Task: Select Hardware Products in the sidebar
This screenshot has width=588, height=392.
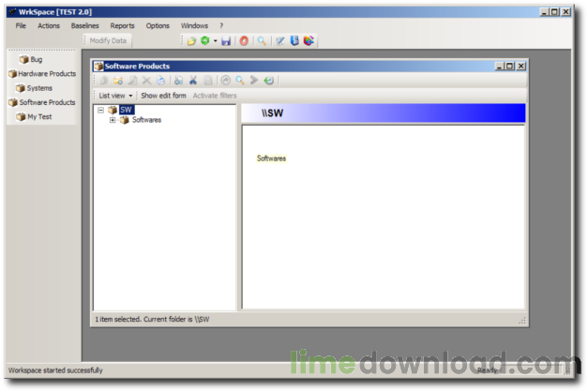Action: [42, 73]
